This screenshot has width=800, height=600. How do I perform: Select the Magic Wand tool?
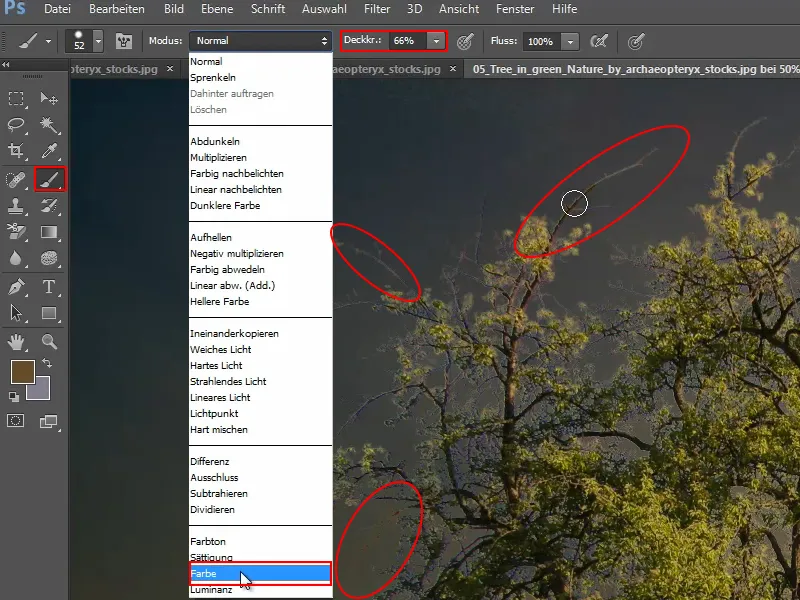coord(49,124)
